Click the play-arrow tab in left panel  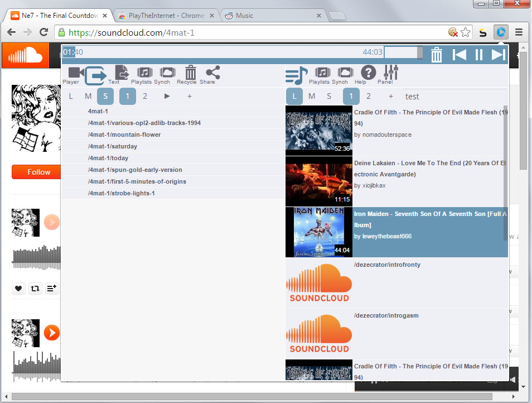coord(167,97)
